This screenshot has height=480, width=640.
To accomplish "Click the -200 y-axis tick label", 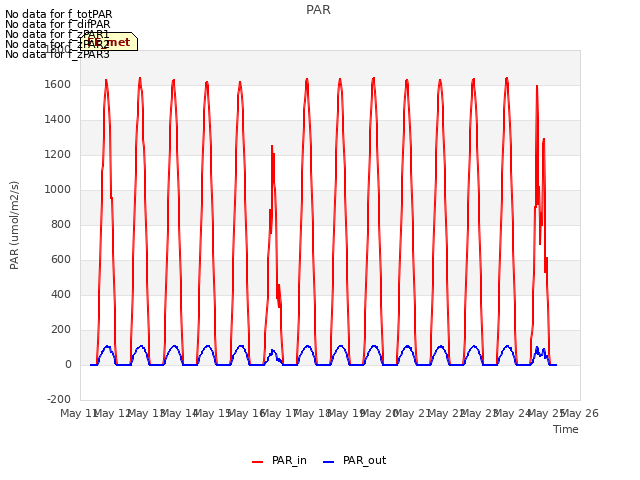I will [59, 399].
